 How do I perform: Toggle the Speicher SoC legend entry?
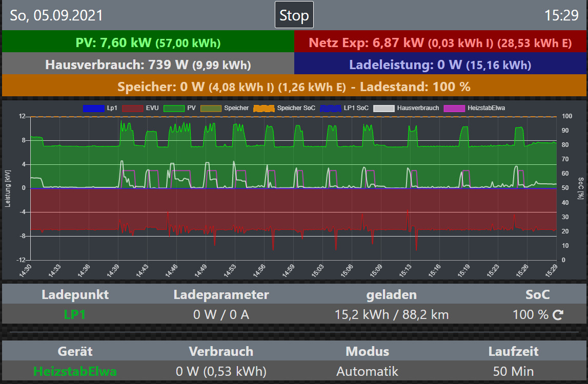[263, 108]
